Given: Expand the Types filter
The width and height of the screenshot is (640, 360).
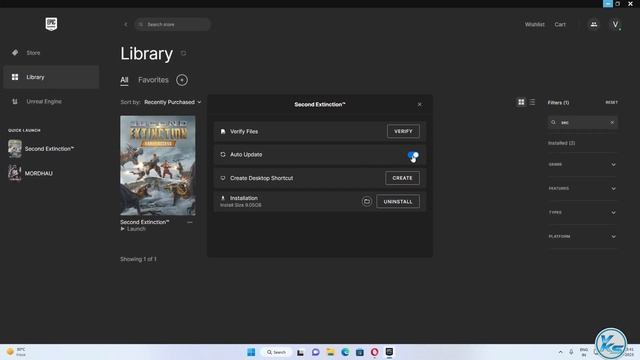Looking at the screenshot, I should (x=582, y=212).
